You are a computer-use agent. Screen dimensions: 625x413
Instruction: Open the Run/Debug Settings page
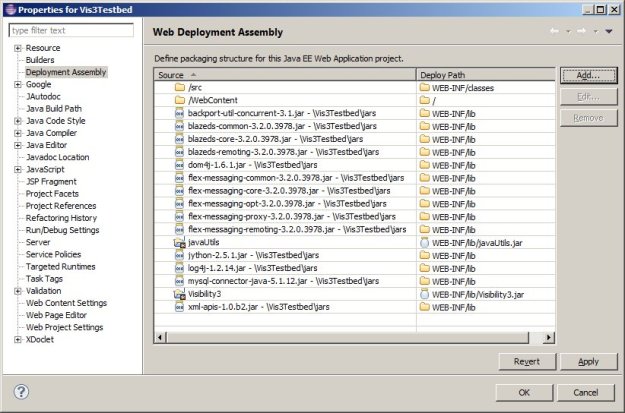62,230
